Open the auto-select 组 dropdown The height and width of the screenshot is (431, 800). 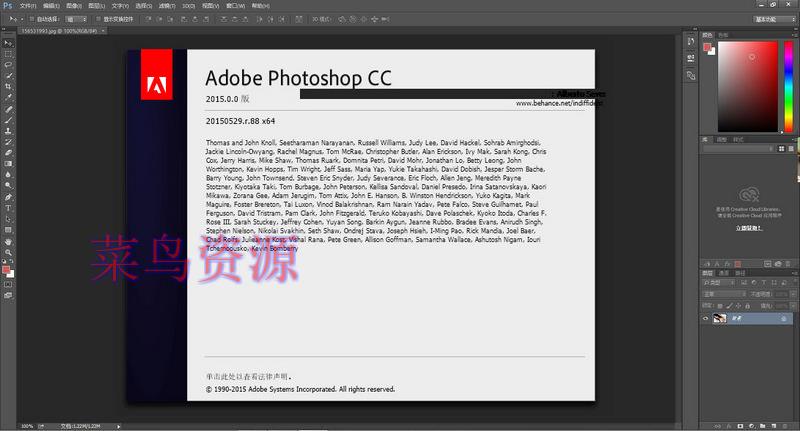click(x=77, y=19)
